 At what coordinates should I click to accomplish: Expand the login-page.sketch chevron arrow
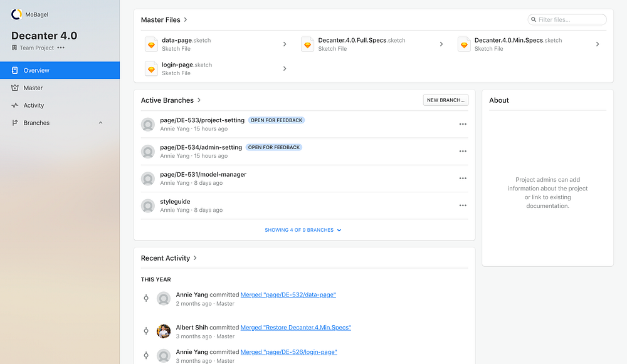click(x=285, y=69)
